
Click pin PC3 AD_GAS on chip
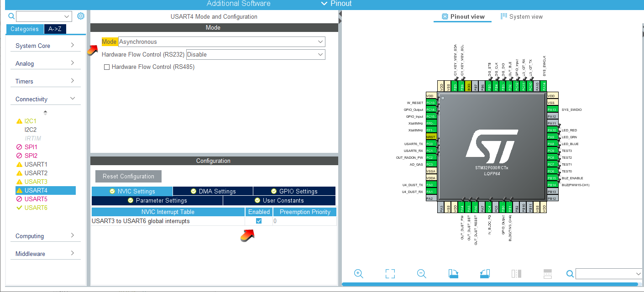(x=431, y=164)
